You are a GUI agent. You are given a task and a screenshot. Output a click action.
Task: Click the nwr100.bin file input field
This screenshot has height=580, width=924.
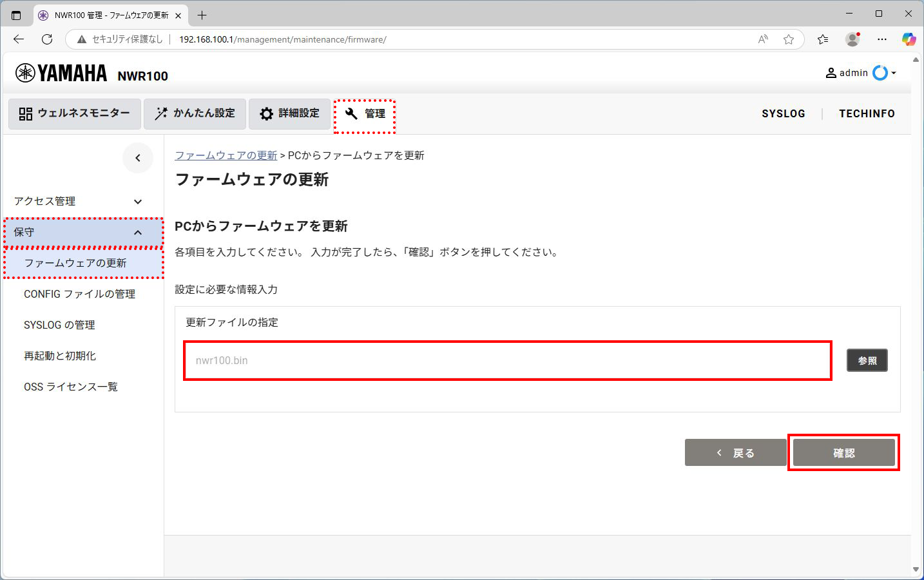507,360
